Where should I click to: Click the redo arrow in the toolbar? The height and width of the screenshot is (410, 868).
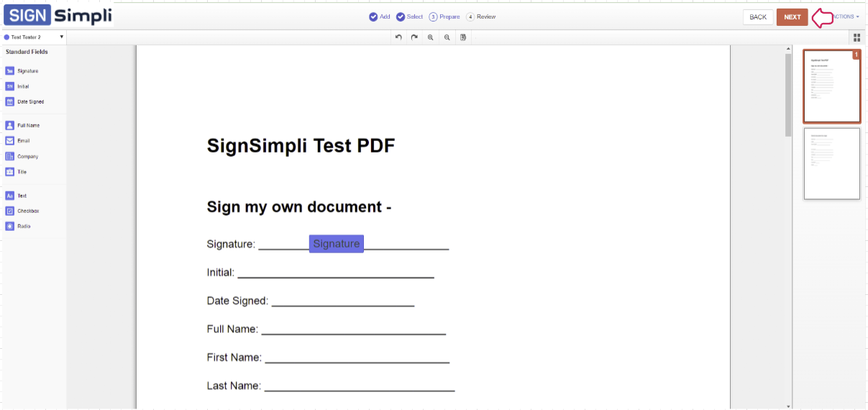pyautogui.click(x=414, y=37)
